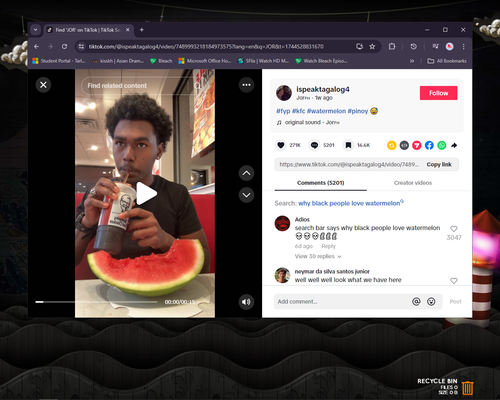The image size is (500, 400).
Task: Go back in browser
Action: (37, 46)
